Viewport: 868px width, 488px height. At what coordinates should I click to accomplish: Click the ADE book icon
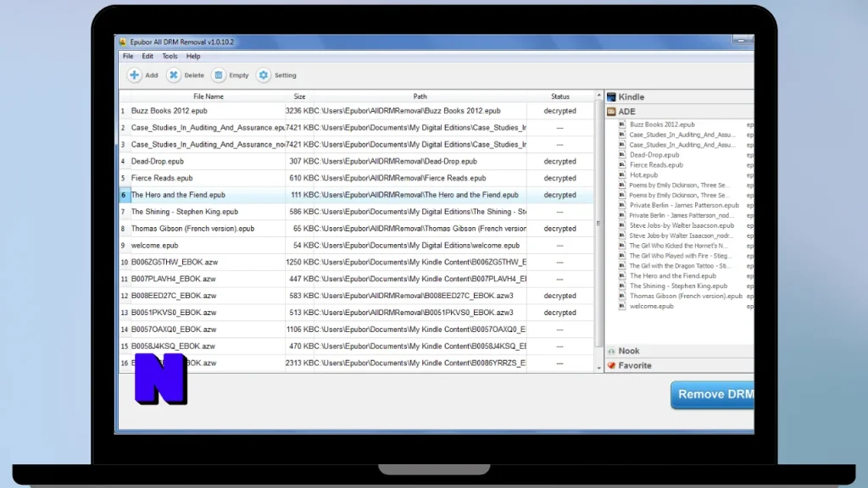[611, 111]
